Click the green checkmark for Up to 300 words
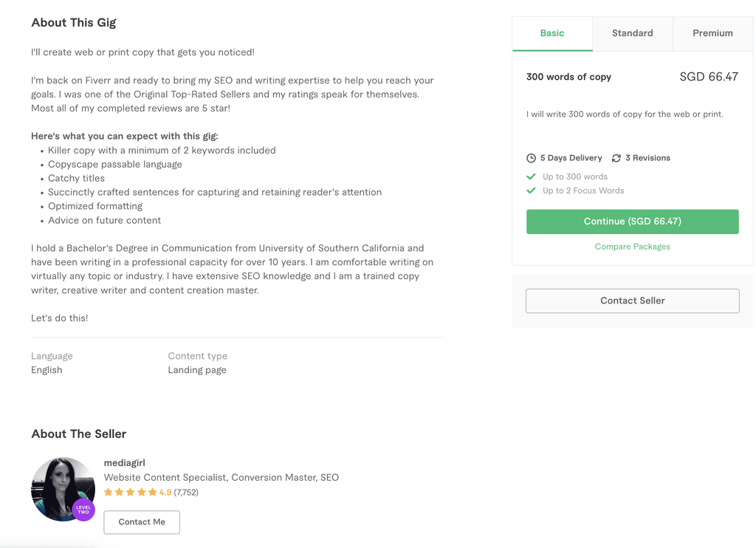756x548 pixels. (531, 177)
